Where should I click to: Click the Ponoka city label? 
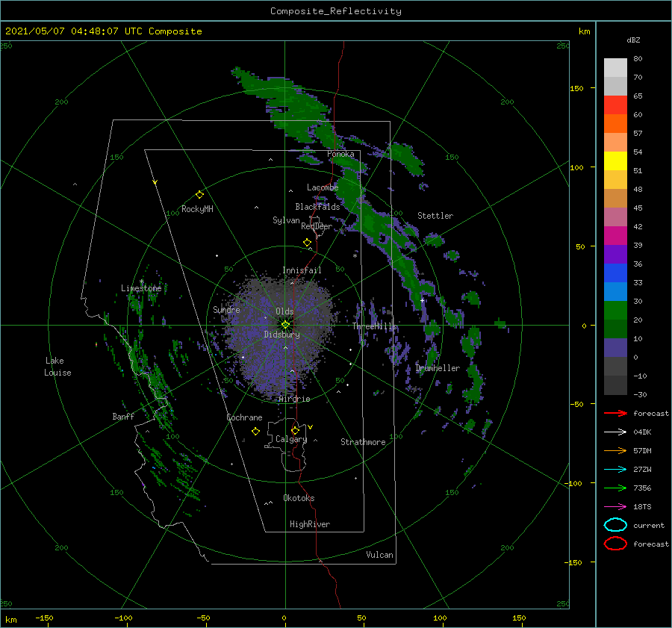coord(340,154)
